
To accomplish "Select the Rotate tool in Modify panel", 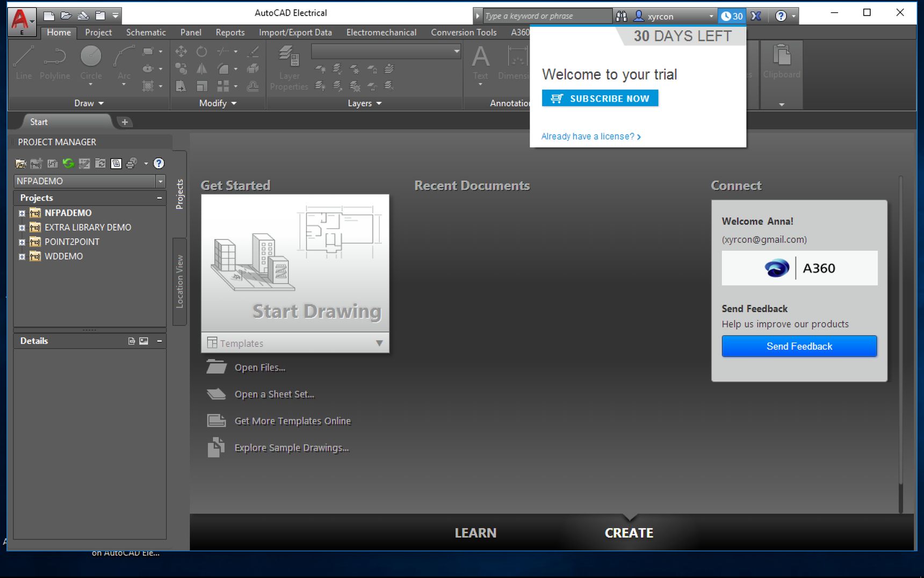I will pos(201,52).
